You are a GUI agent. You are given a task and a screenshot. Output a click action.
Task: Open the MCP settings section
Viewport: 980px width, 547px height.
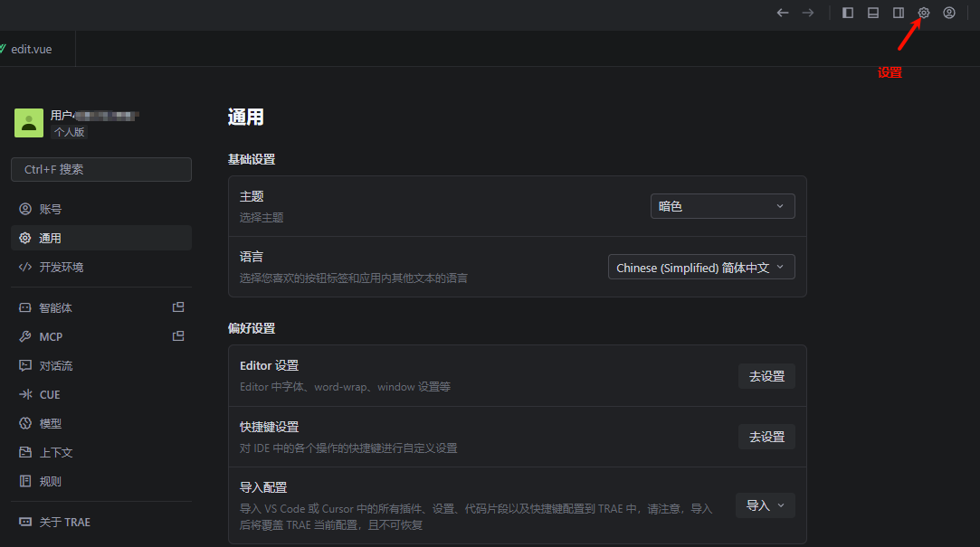coord(101,336)
